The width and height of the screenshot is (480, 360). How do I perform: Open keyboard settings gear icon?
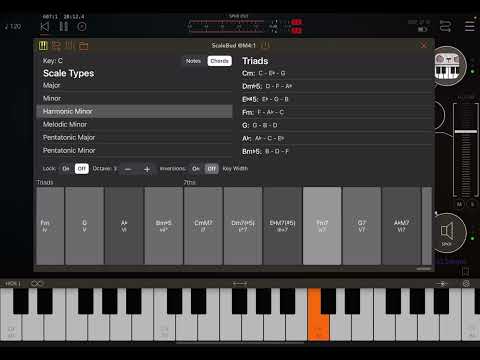coord(466,284)
